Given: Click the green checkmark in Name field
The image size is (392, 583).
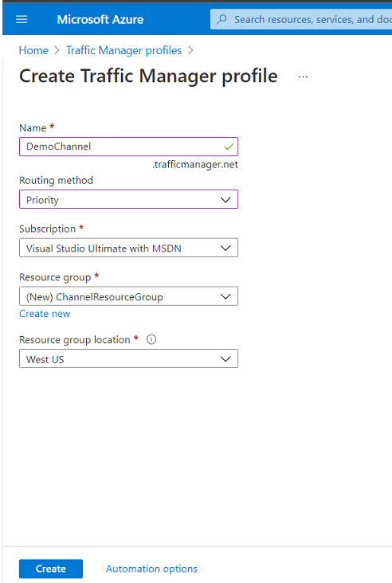Looking at the screenshot, I should [229, 147].
